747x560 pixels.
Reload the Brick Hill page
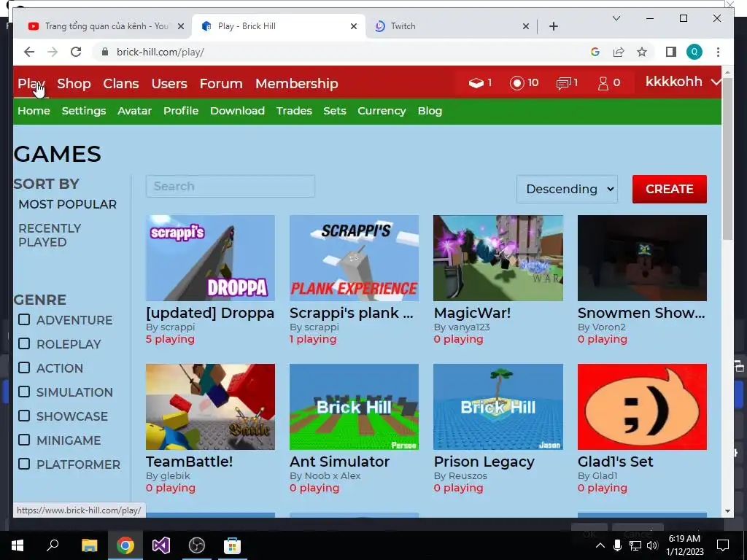(76, 52)
